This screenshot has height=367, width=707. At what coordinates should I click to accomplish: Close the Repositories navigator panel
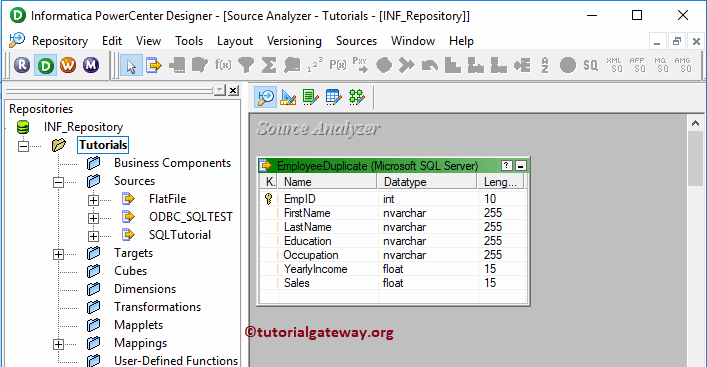point(233,90)
